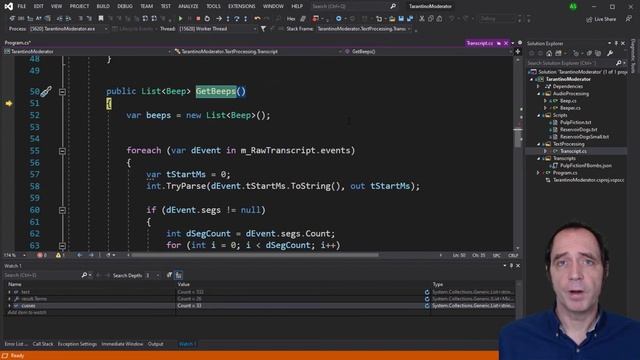The height and width of the screenshot is (360, 640).
Task: Click the red Stop Debugging icon
Action: [198, 19]
